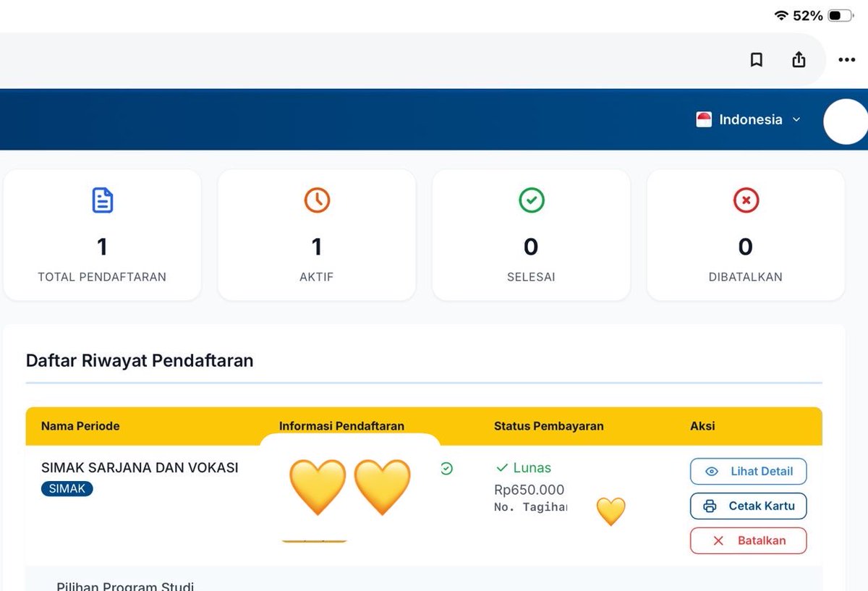This screenshot has width=868, height=591.
Task: Select the SIMAK SARJANA DAN VOKASI row title
Action: pyautogui.click(x=140, y=467)
